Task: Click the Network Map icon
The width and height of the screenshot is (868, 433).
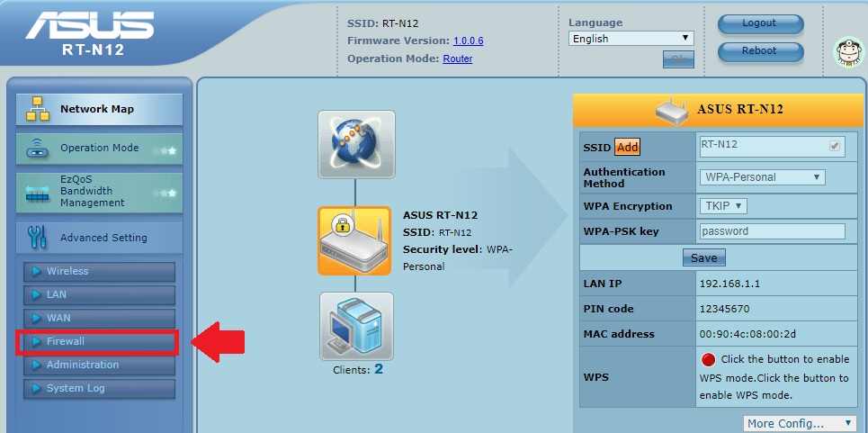Action: [x=38, y=110]
